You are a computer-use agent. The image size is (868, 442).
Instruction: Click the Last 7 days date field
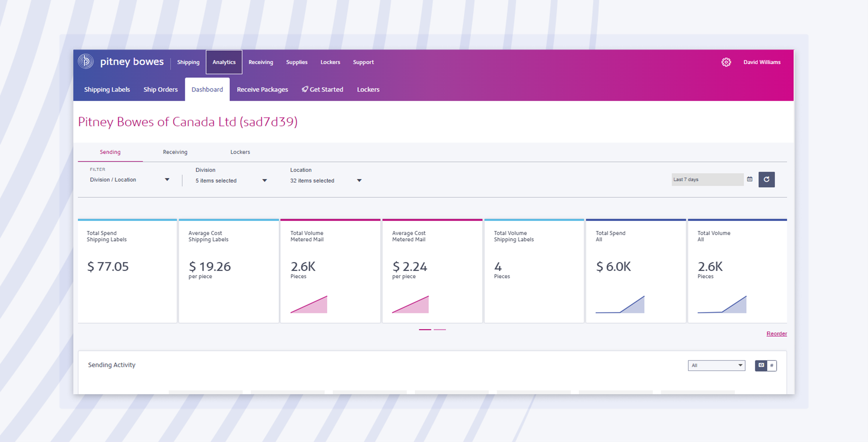(707, 179)
